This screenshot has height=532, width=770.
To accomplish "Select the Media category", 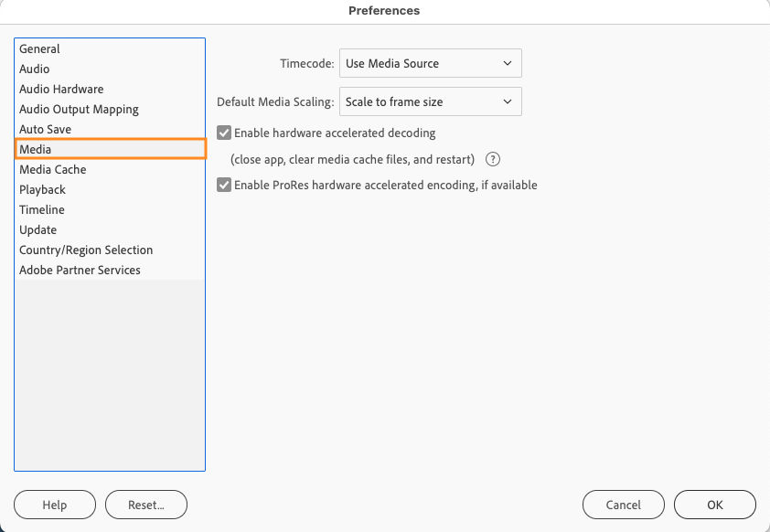I will (x=36, y=149).
